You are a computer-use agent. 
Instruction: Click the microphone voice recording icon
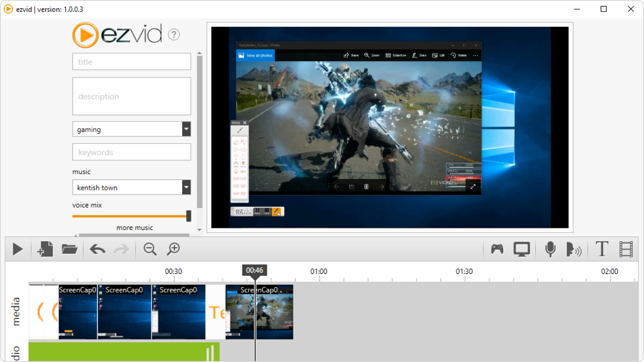coord(550,249)
